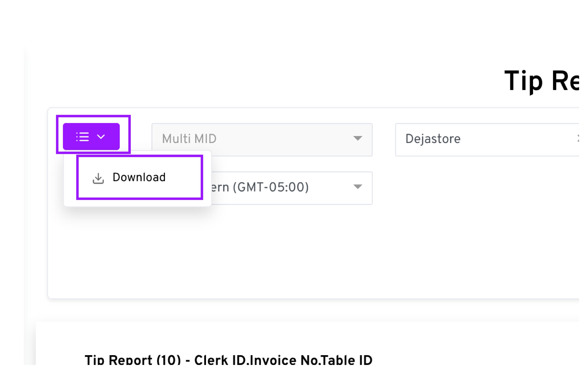The width and height of the screenshot is (588, 367).
Task: Click the Tip Report page title
Action: (x=541, y=81)
